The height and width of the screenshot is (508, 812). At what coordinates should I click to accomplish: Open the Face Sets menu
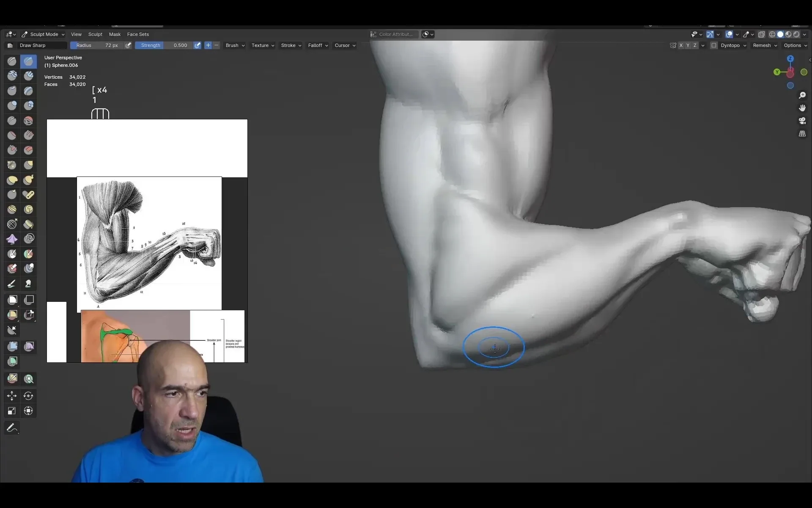[137, 34]
